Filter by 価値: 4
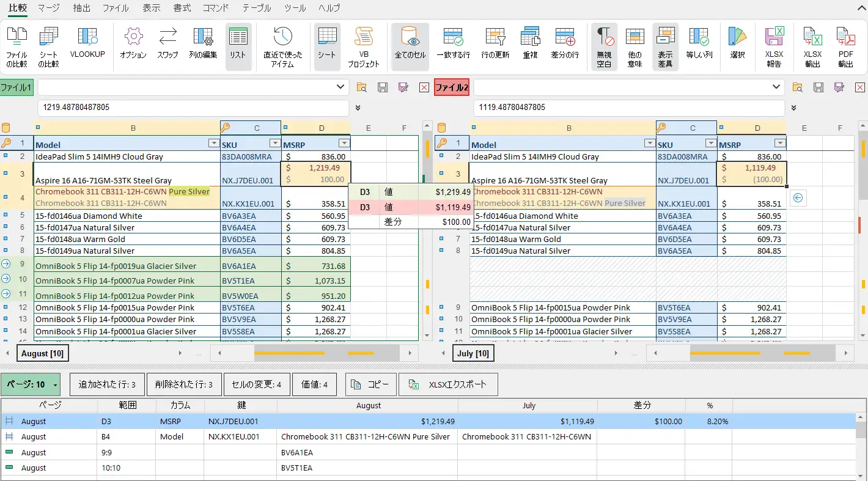The image size is (868, 481). click(x=314, y=384)
